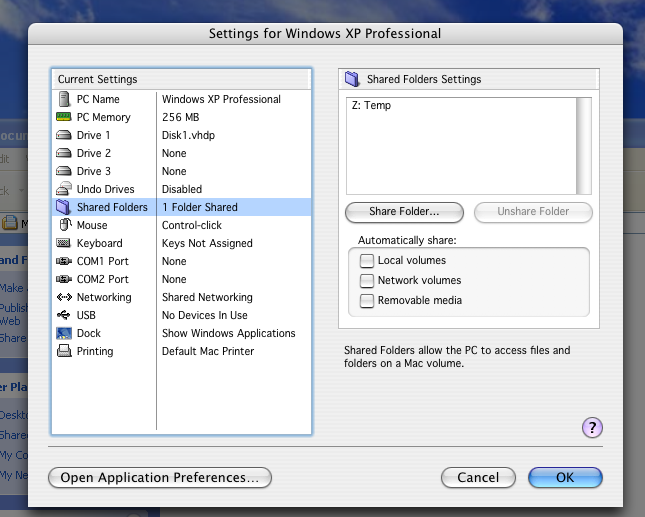Click the 1 Folder Shared value
Screen dimensions: 645x517
[x=200, y=207]
